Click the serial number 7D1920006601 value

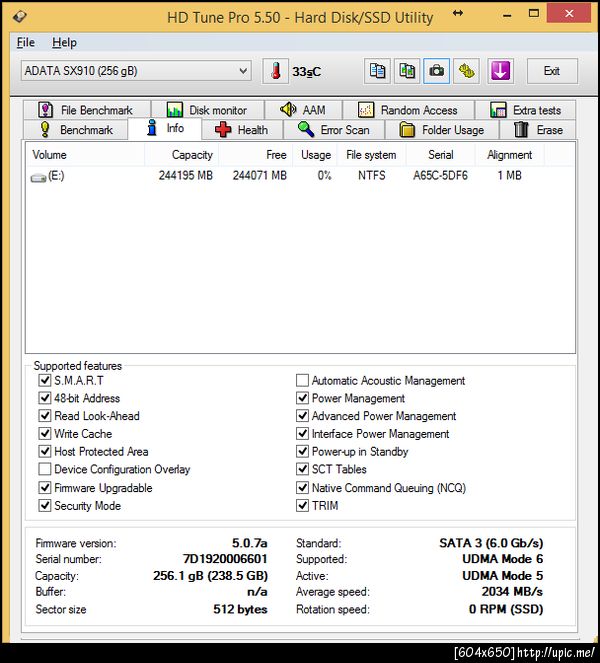[225, 559]
